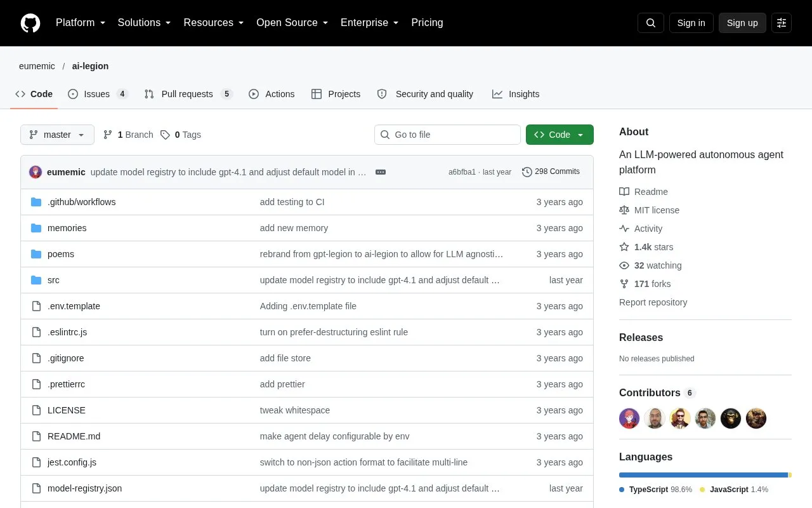The image size is (812, 508).
Task: Open the Actions tab
Action: (272, 94)
